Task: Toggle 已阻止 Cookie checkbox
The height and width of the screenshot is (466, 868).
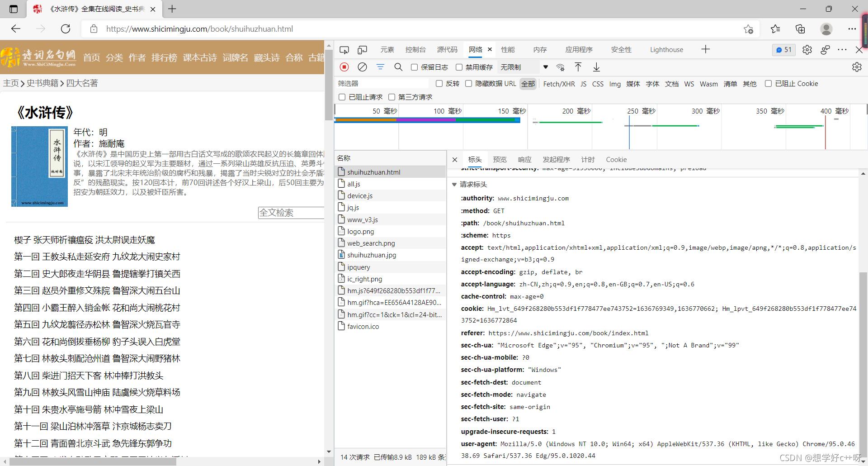Action: (x=768, y=84)
